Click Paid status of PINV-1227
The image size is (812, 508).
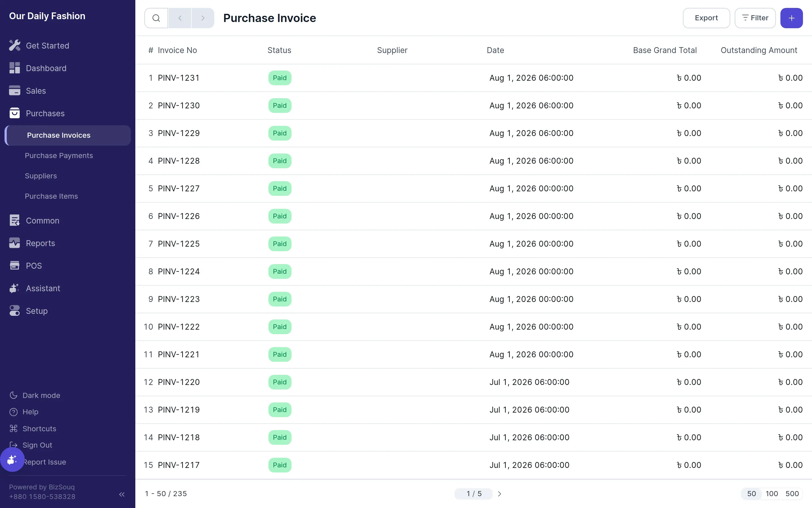[x=279, y=189]
